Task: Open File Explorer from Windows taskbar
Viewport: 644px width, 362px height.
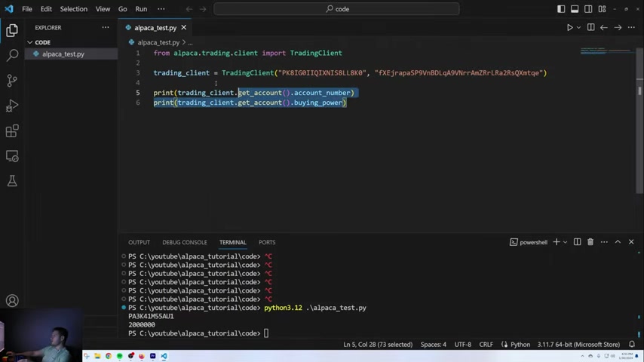Action: click(x=97, y=356)
